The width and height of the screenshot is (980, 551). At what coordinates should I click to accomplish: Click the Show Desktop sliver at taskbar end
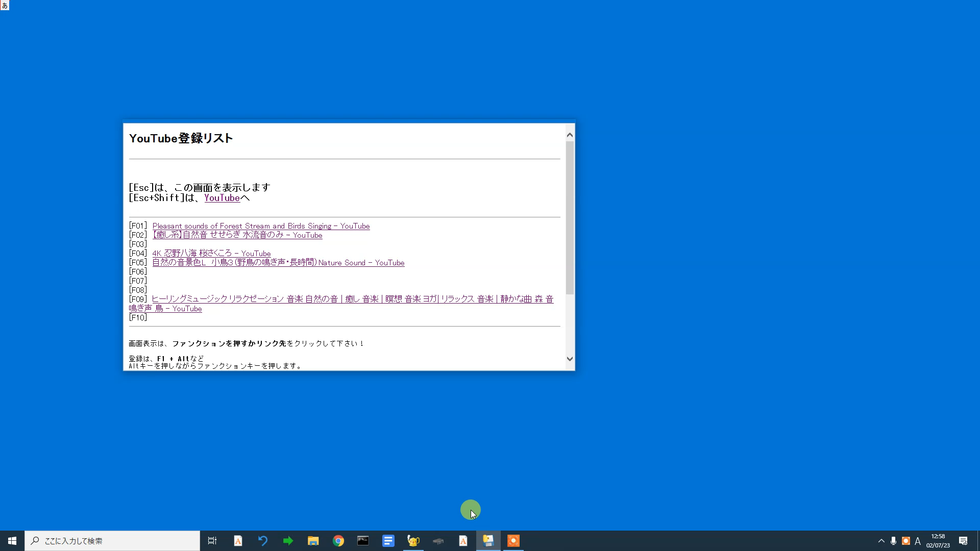point(978,541)
